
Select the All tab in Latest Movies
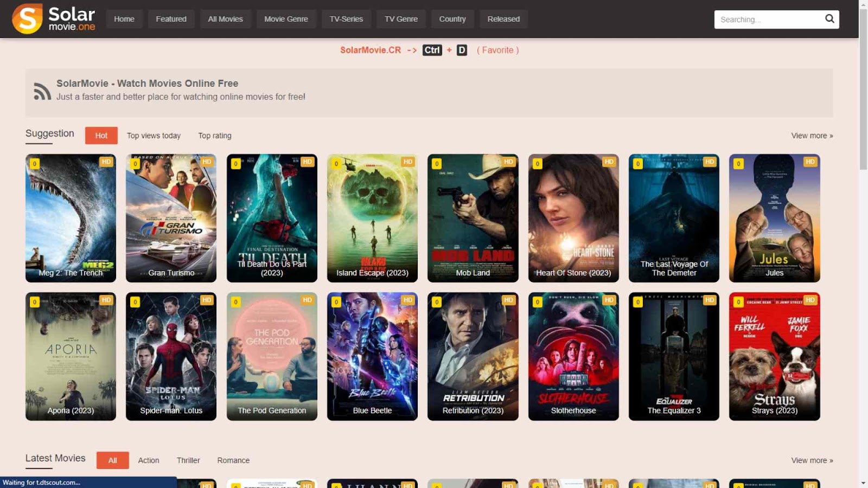[x=113, y=460]
